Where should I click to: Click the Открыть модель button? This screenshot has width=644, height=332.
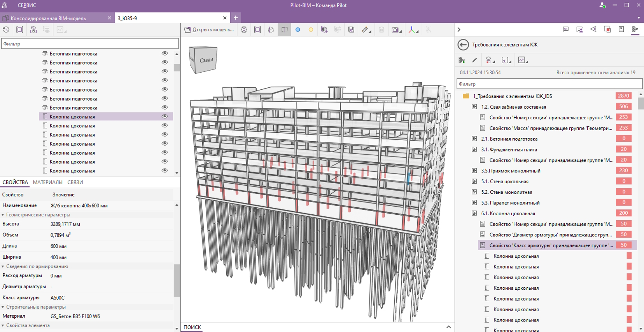pyautogui.click(x=209, y=30)
